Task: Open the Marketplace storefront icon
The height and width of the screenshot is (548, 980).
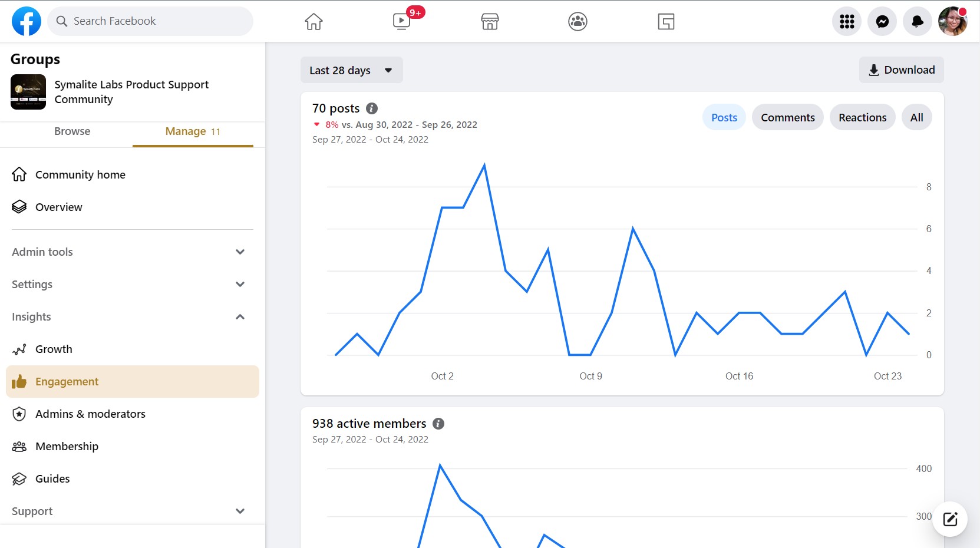Action: pos(490,21)
